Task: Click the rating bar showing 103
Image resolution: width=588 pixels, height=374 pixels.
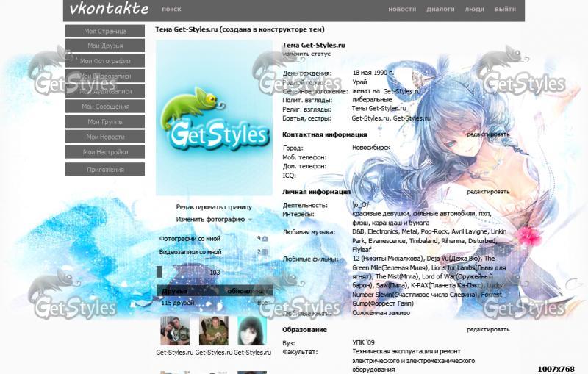Action: click(x=214, y=272)
